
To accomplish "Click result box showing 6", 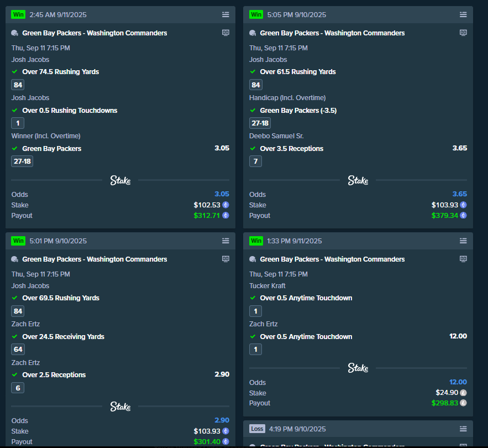I will (18, 388).
